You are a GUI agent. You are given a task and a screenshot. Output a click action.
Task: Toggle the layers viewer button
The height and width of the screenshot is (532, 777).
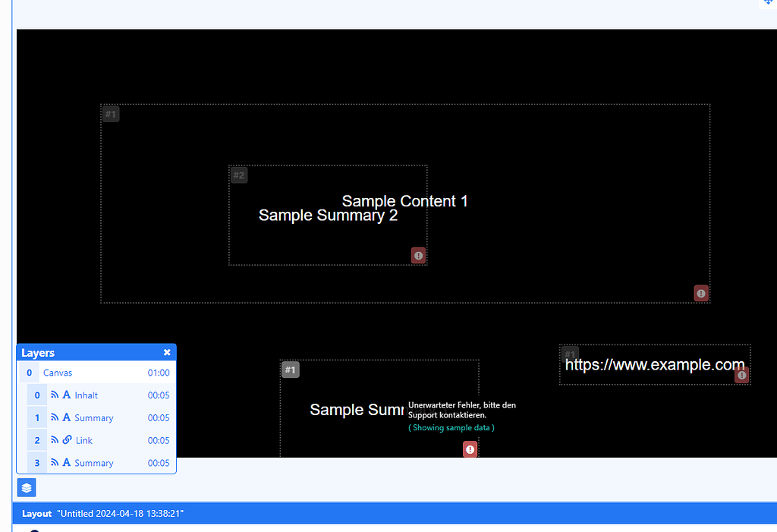(27, 487)
